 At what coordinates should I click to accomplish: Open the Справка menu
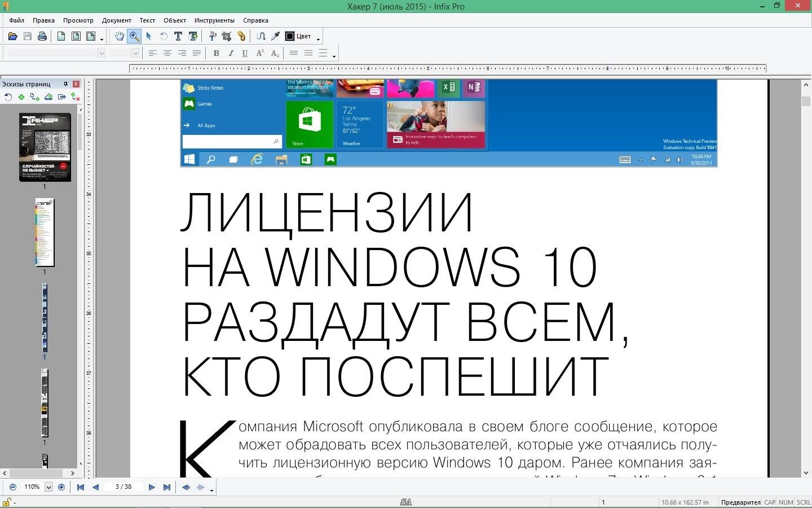[x=255, y=20]
